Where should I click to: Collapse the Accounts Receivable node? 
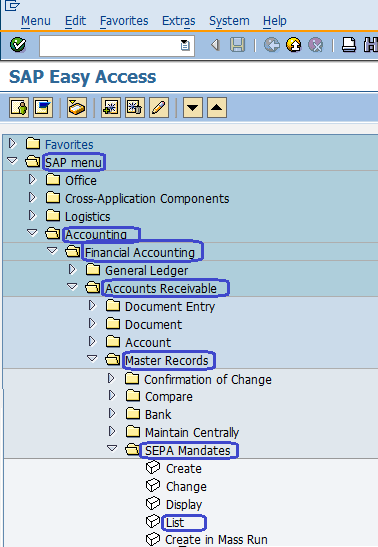[72, 287]
